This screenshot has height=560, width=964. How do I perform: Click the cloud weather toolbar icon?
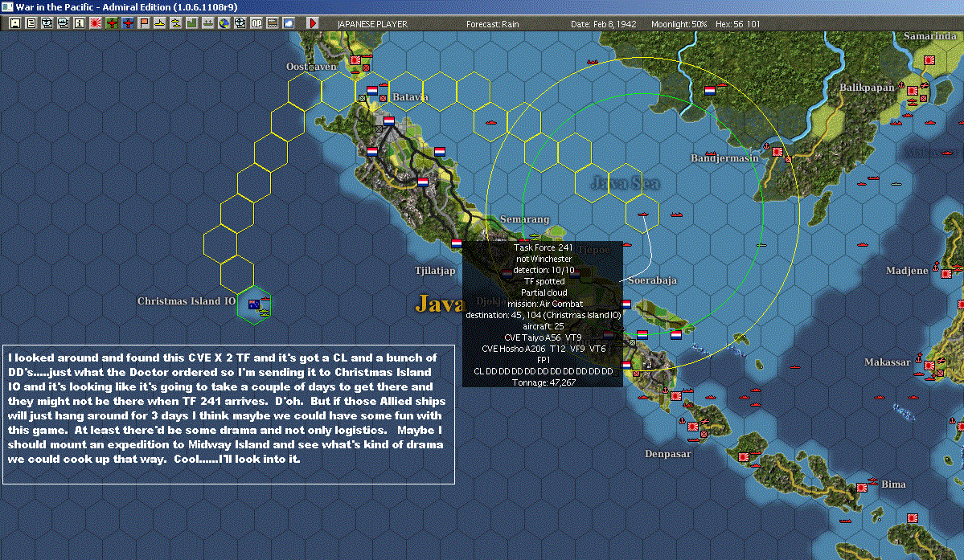pos(289,23)
